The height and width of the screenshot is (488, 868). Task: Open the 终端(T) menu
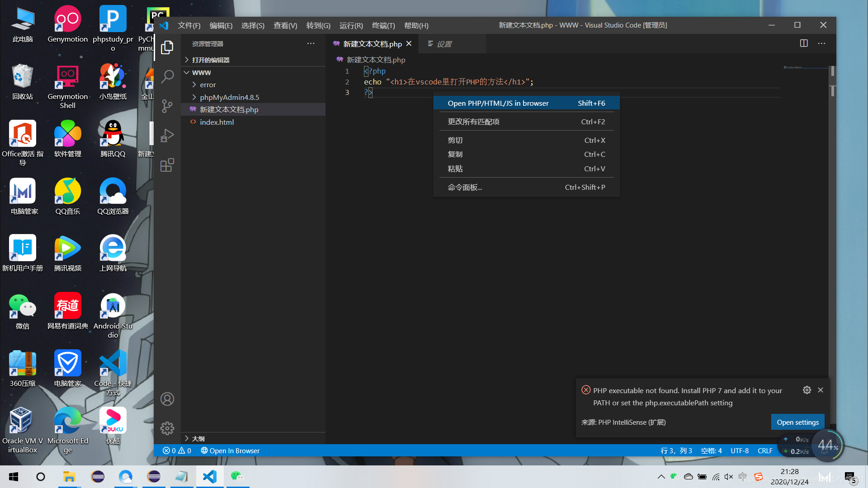click(x=383, y=26)
